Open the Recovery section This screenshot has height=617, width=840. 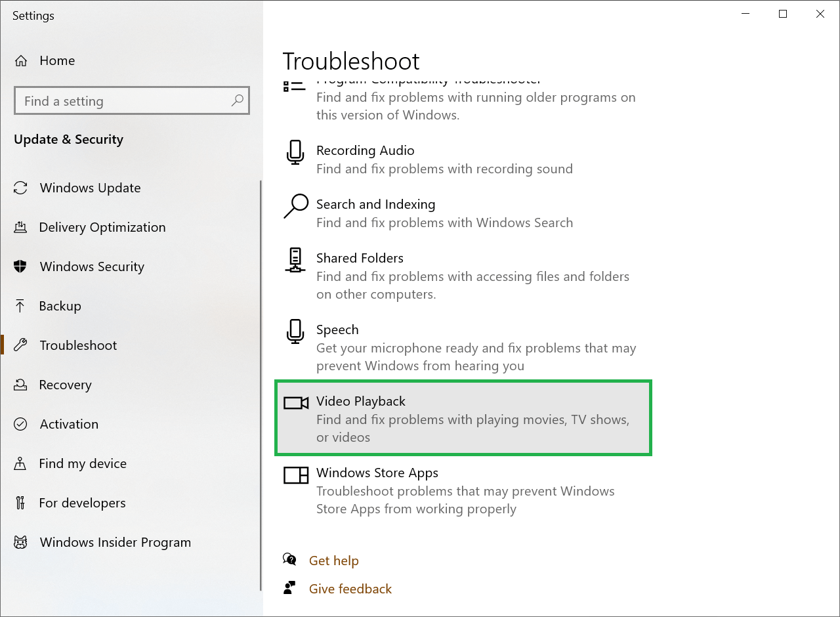(65, 385)
